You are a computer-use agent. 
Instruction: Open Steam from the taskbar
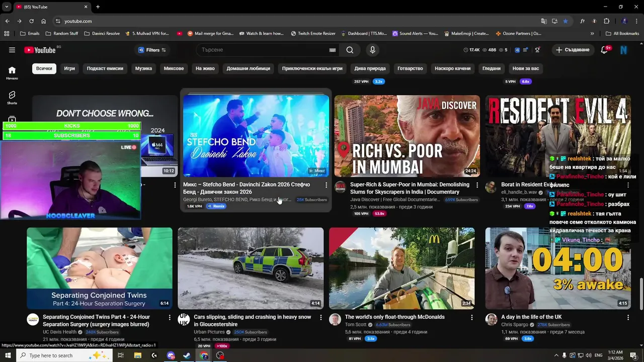click(x=187, y=355)
